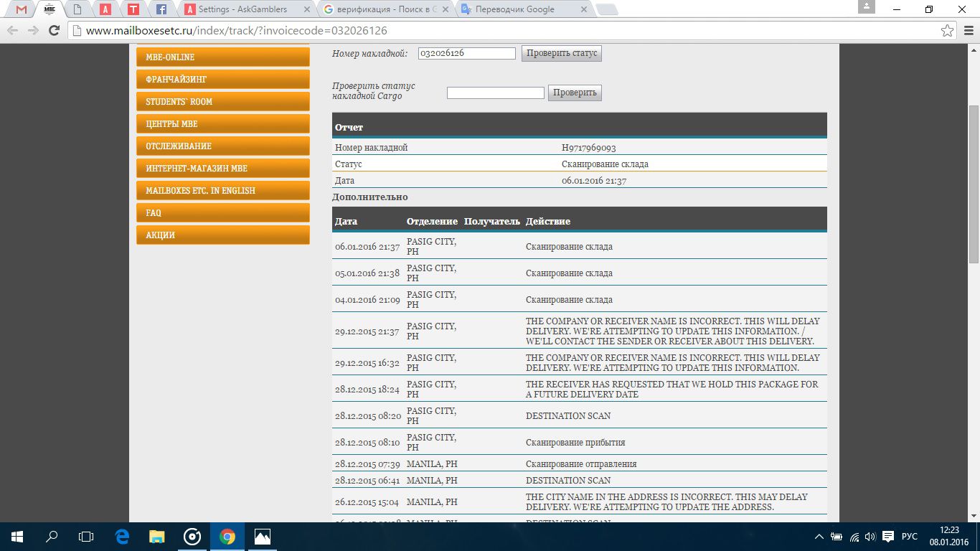980x551 pixels.
Task: Click the Проверить статус button
Action: pyautogui.click(x=562, y=53)
